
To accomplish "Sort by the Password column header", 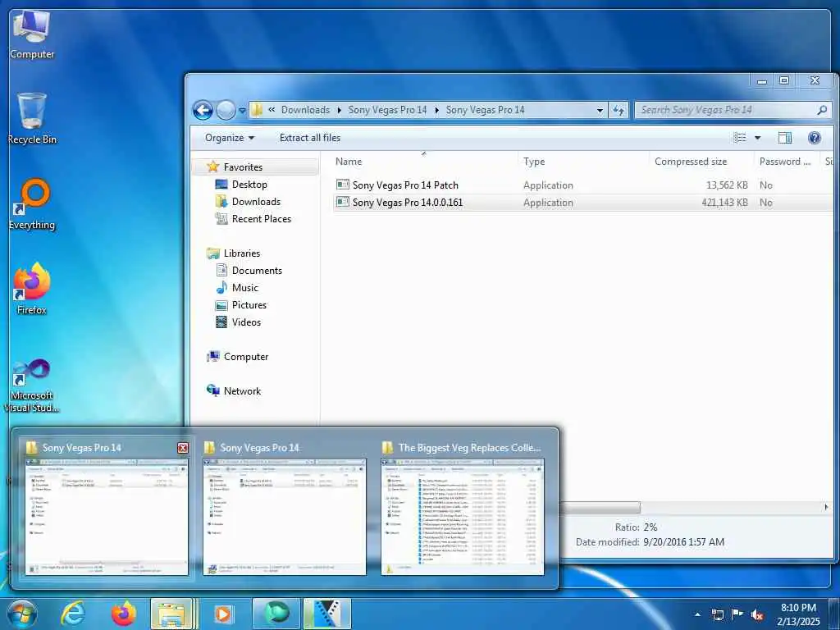I will tap(786, 162).
